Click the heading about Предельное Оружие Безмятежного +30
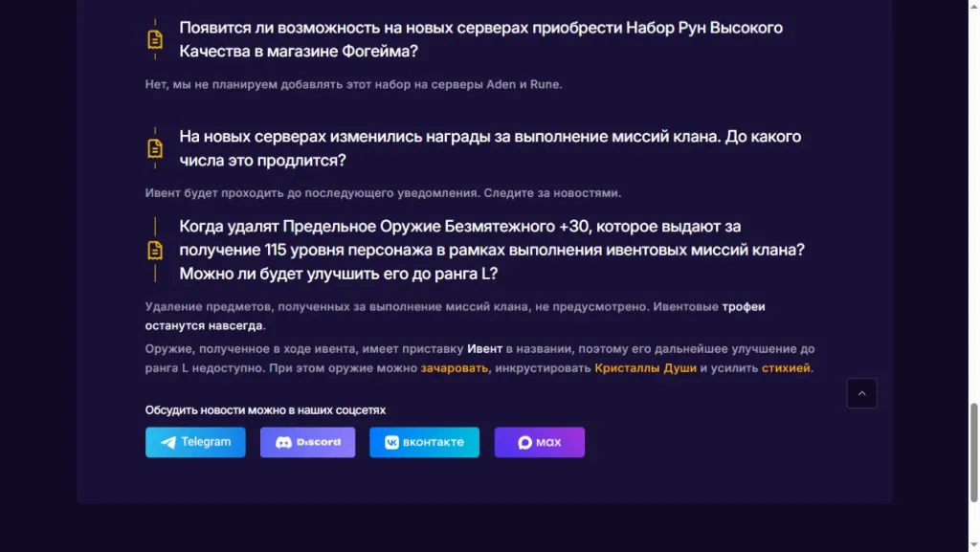 pyautogui.click(x=492, y=250)
